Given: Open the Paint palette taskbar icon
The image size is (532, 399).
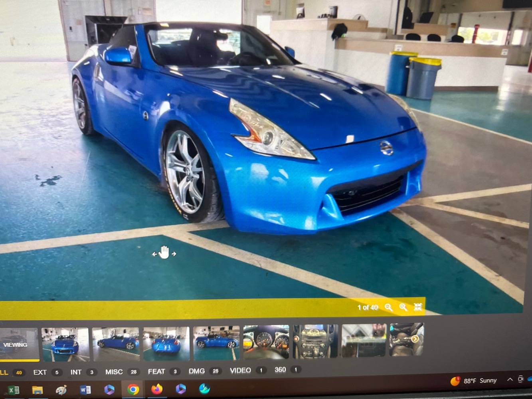Looking at the screenshot, I should (61, 390).
